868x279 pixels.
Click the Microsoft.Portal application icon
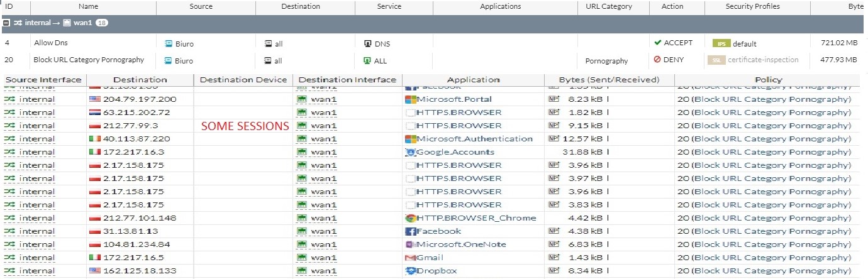[x=411, y=99]
